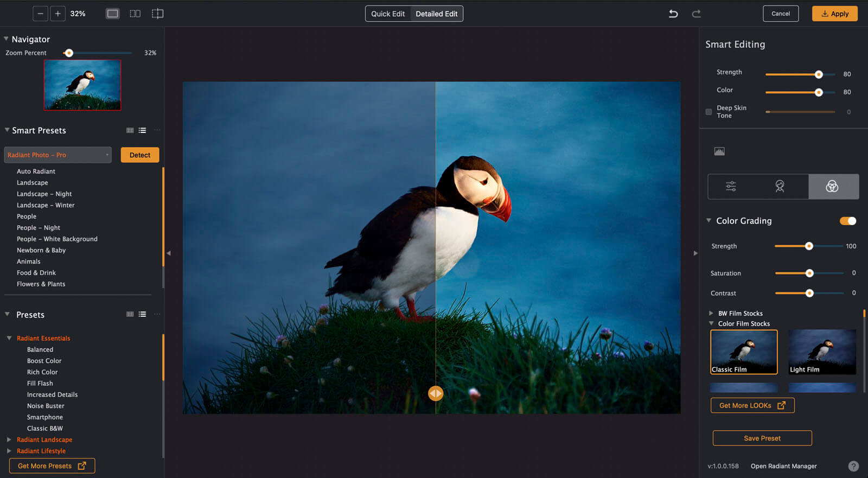Click the Save Preset button
Image resolution: width=868 pixels, height=478 pixels.
(x=762, y=438)
